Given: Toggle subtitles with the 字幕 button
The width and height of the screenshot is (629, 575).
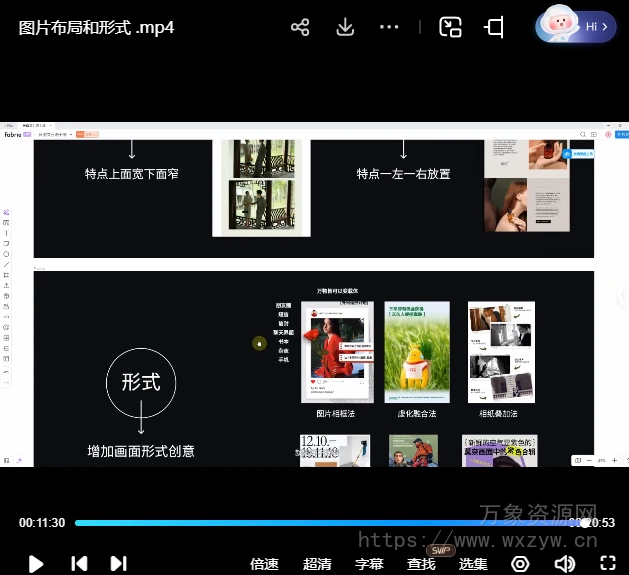Looking at the screenshot, I should pyautogui.click(x=369, y=564).
